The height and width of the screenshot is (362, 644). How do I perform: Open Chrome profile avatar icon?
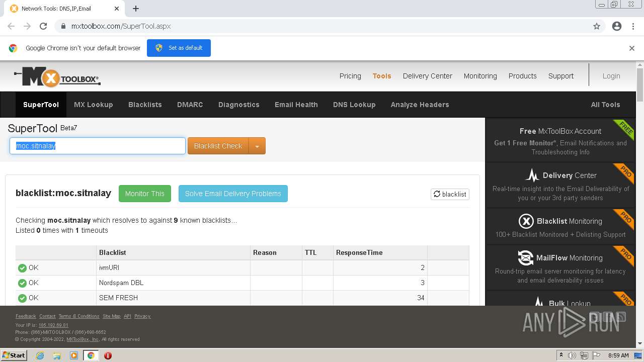(617, 26)
